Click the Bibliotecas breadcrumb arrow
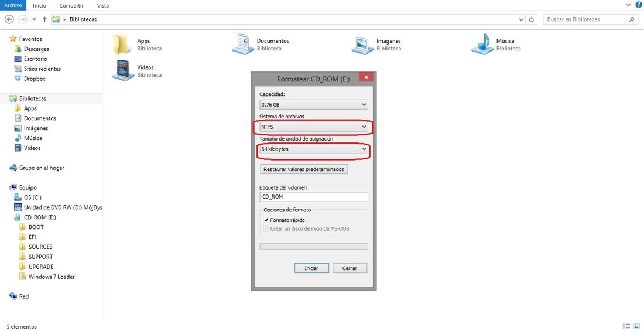This screenshot has width=644, height=331. [x=65, y=19]
